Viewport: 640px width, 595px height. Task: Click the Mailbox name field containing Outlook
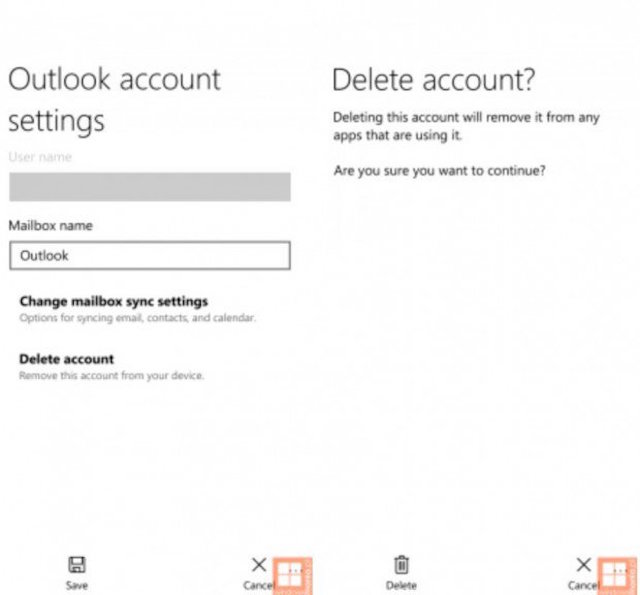pos(150,255)
